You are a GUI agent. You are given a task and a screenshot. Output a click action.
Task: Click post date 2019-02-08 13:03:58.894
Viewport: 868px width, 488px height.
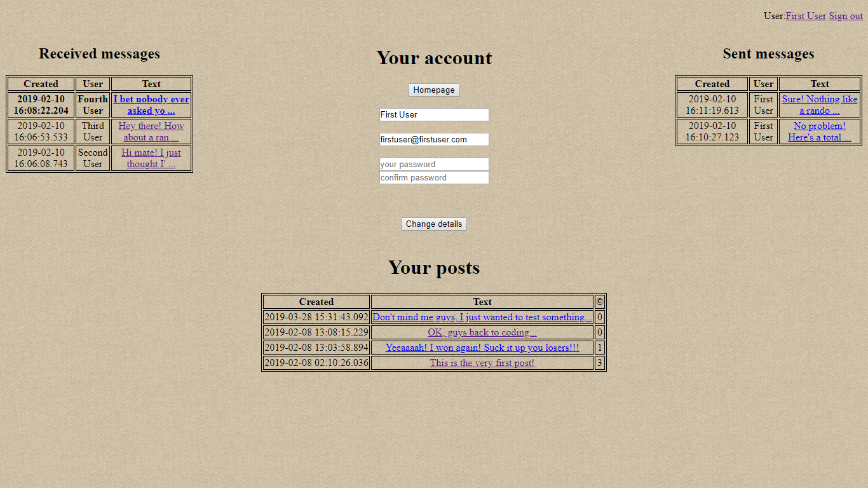[316, 348]
